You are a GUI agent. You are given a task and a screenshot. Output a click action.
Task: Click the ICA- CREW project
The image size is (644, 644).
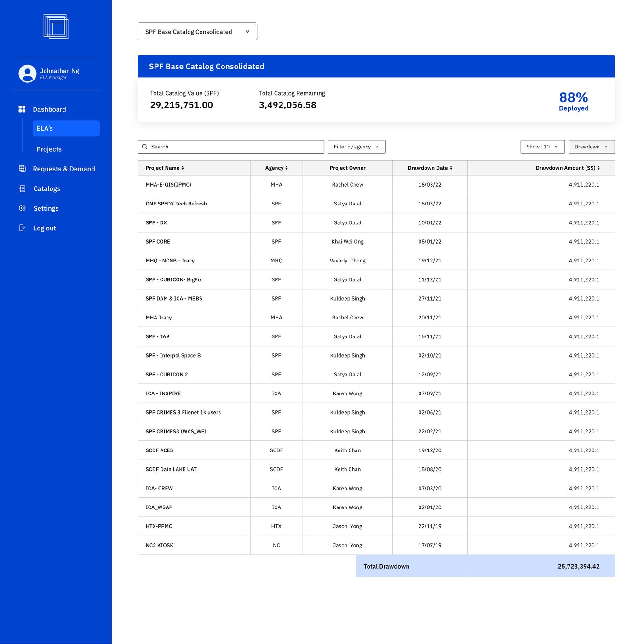(x=159, y=489)
